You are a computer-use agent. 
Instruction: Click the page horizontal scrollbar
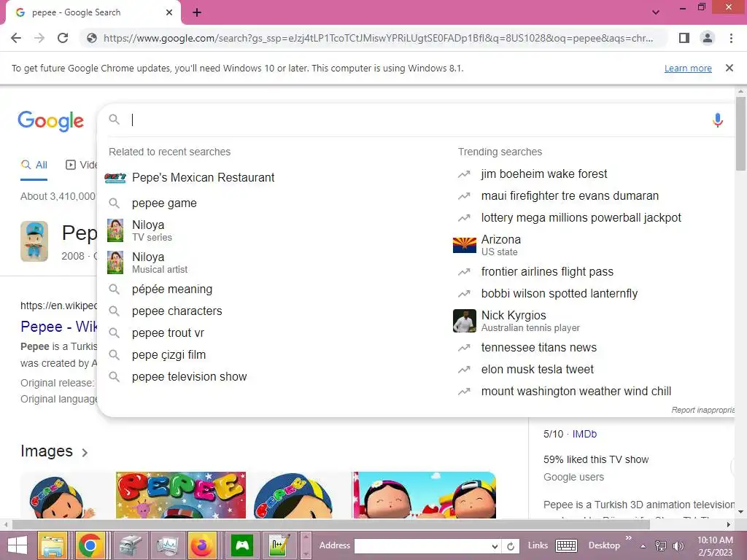pyautogui.click(x=331, y=525)
